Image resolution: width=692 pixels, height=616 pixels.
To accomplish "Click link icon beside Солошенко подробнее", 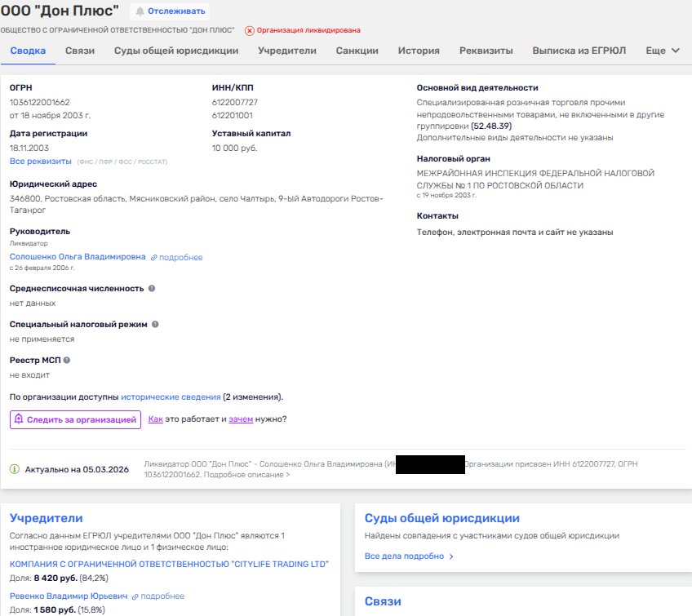I will coord(153,258).
